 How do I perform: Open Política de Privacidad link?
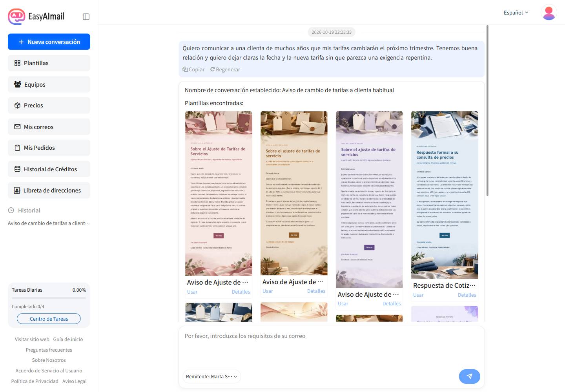pos(35,381)
